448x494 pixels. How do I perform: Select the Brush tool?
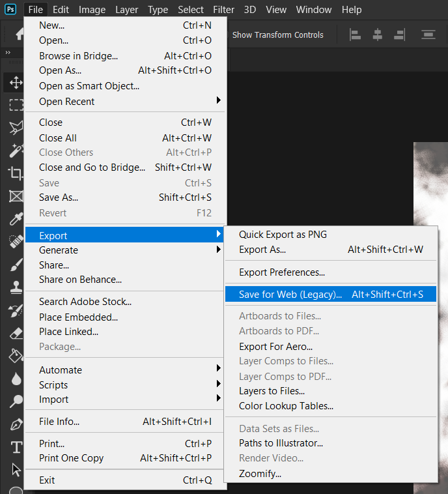[16, 265]
